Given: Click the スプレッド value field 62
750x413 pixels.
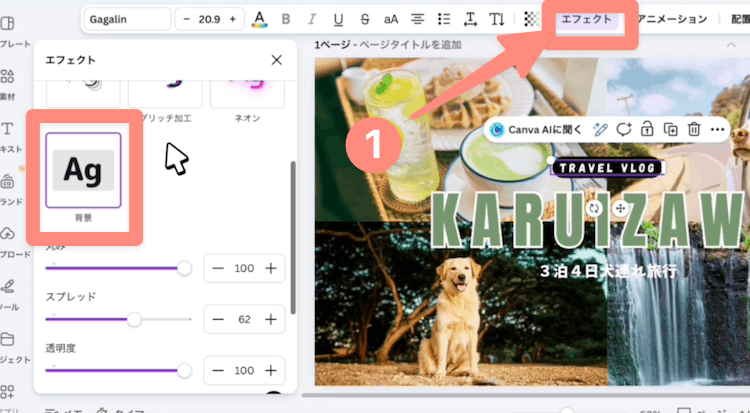Looking at the screenshot, I should 244,319.
